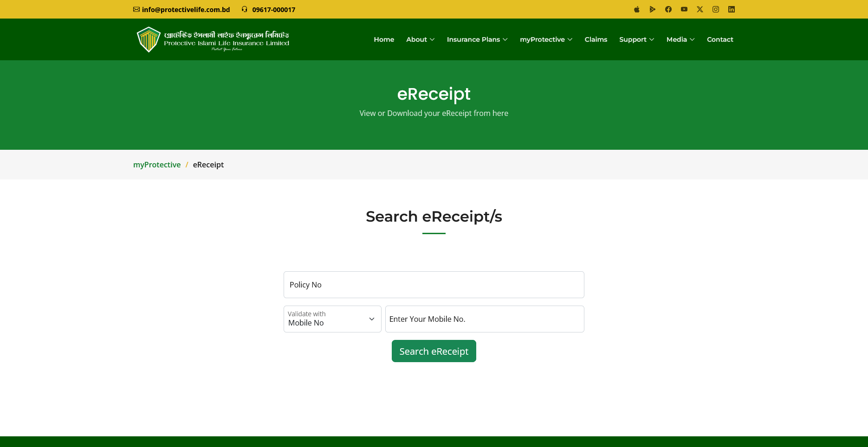The image size is (868, 447).
Task: Expand the Support dropdown menu
Action: [637, 39]
